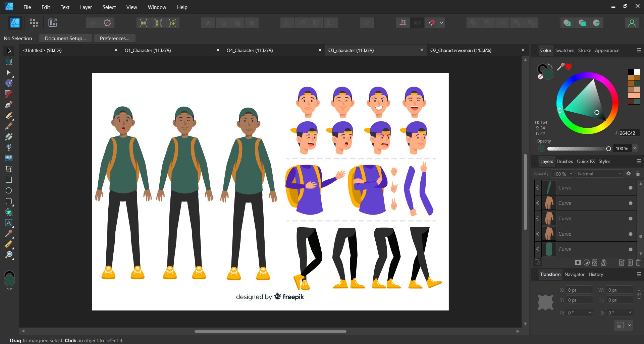This screenshot has height=344, width=644.
Task: Click the hex color input field
Action: [x=629, y=133]
